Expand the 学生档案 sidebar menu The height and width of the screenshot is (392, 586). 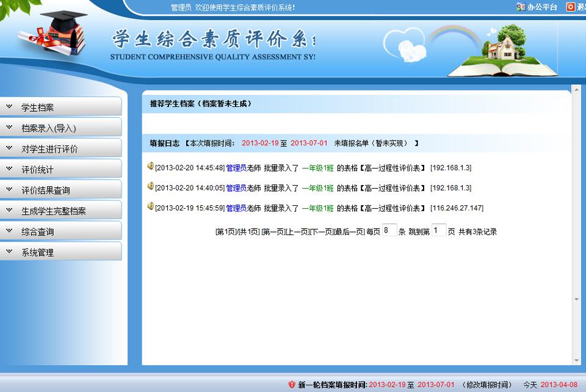pyautogui.click(x=38, y=107)
